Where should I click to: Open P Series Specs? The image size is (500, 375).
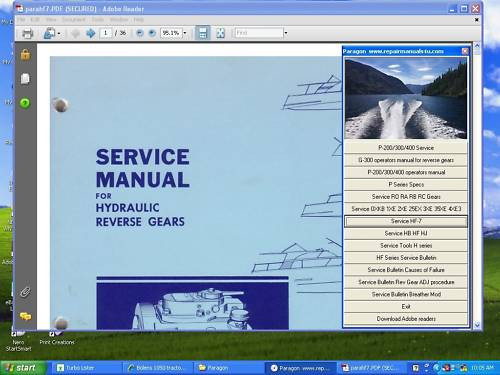[x=406, y=184]
